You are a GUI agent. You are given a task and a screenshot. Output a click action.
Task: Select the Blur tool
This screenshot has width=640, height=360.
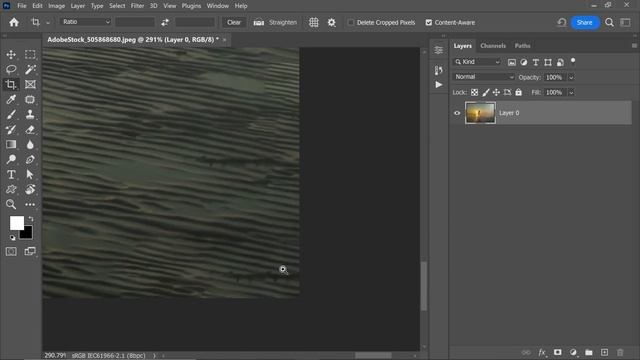tap(30, 144)
